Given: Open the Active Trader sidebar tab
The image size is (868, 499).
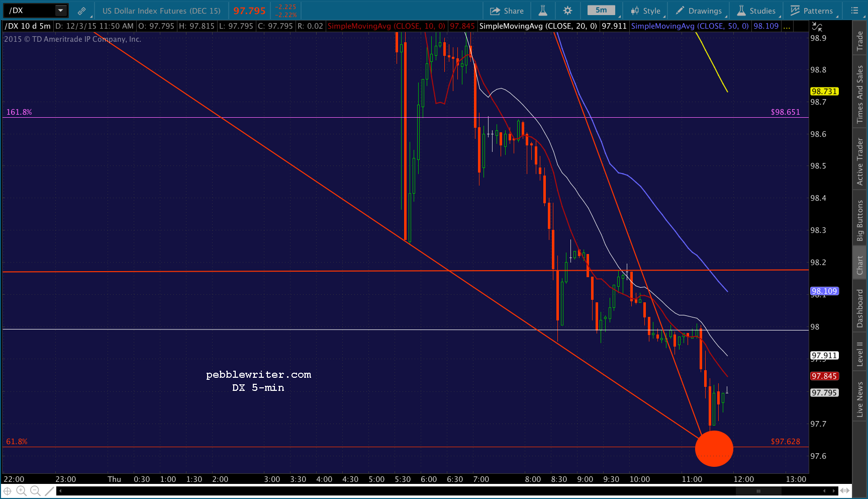Looking at the screenshot, I should pos(860,161).
